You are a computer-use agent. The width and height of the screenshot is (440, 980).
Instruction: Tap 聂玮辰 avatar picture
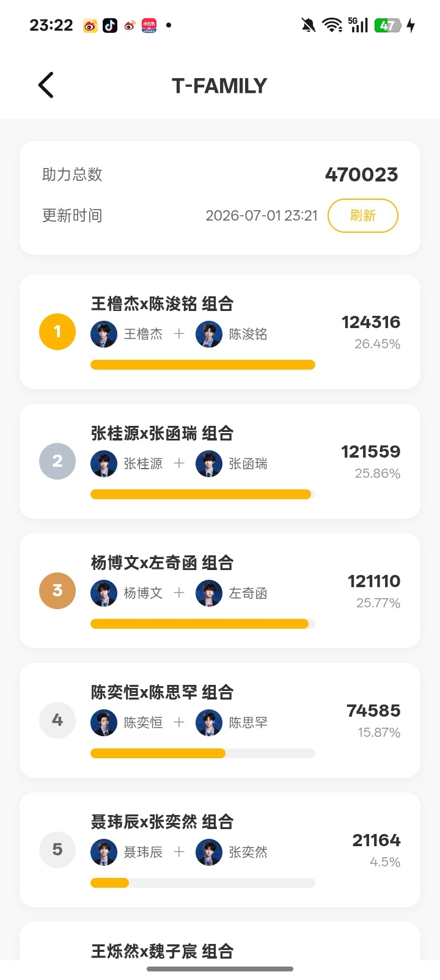(x=104, y=852)
